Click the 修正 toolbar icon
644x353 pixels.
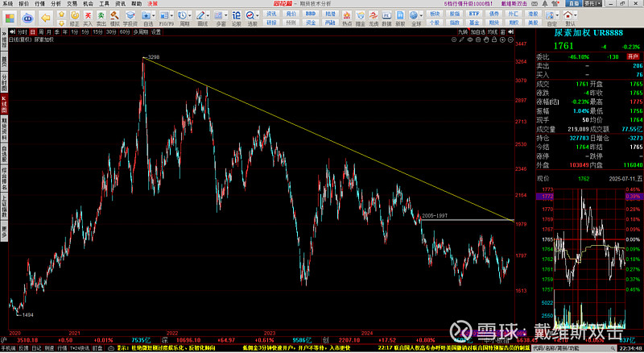pos(75,15)
